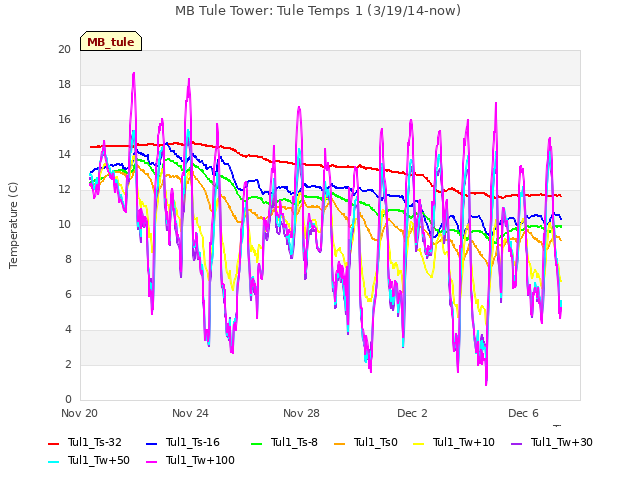Screen dimensions: 640x480
Task: Toggle the Tul1_Tw+50 legend entry
Action: [89, 460]
